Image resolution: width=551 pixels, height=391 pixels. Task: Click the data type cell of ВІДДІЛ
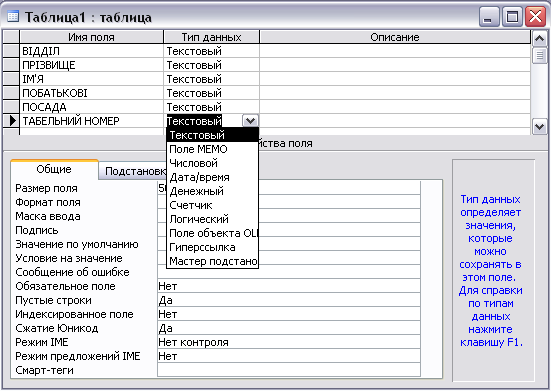[212, 51]
